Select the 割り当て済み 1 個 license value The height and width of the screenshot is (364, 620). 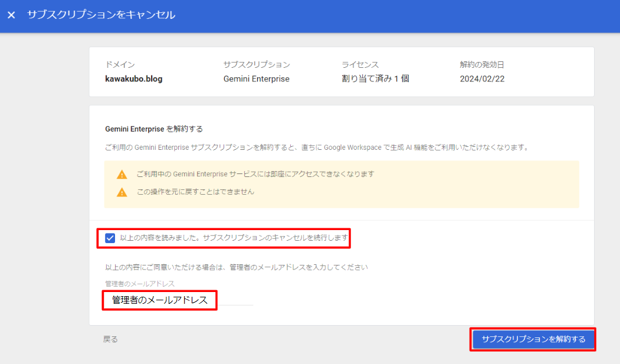(375, 78)
